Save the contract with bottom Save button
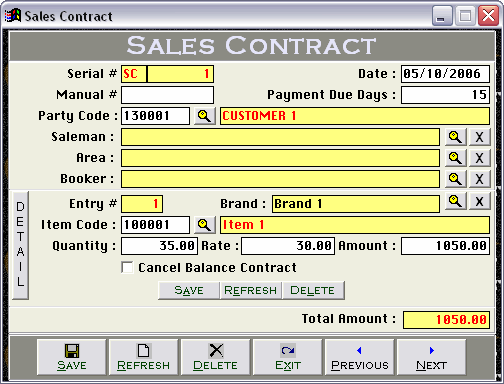 (x=72, y=357)
